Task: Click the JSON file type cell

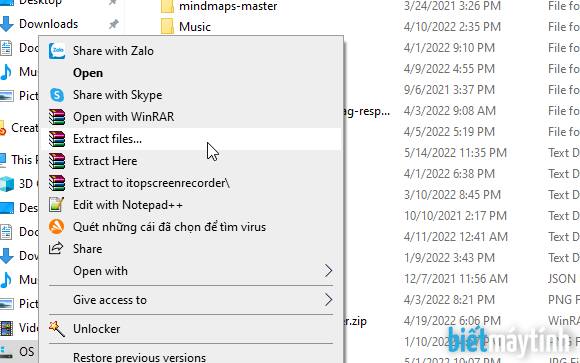Action: tap(563, 279)
